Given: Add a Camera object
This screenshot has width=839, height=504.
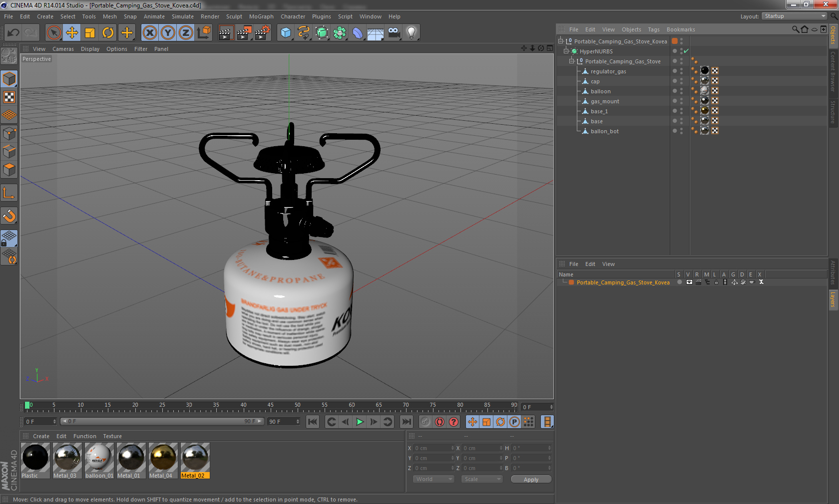Looking at the screenshot, I should click(394, 33).
